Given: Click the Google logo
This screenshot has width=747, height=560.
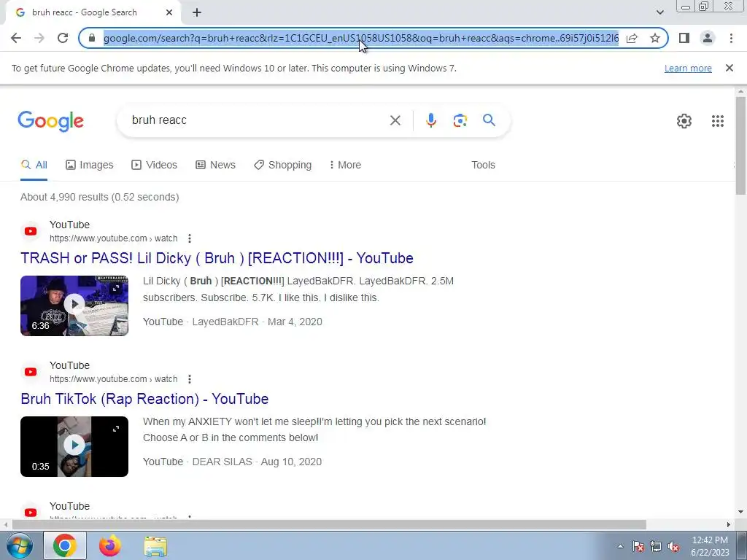Looking at the screenshot, I should pyautogui.click(x=50, y=121).
